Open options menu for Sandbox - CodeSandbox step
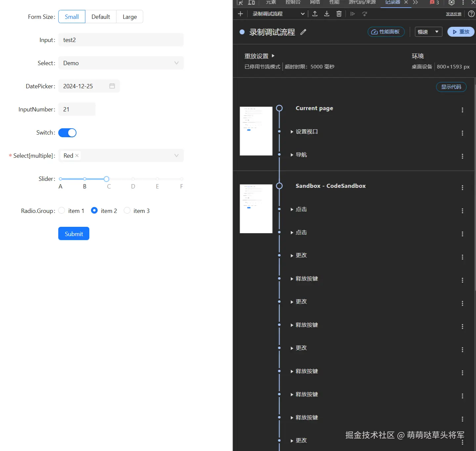This screenshot has width=476, height=451. (462, 188)
